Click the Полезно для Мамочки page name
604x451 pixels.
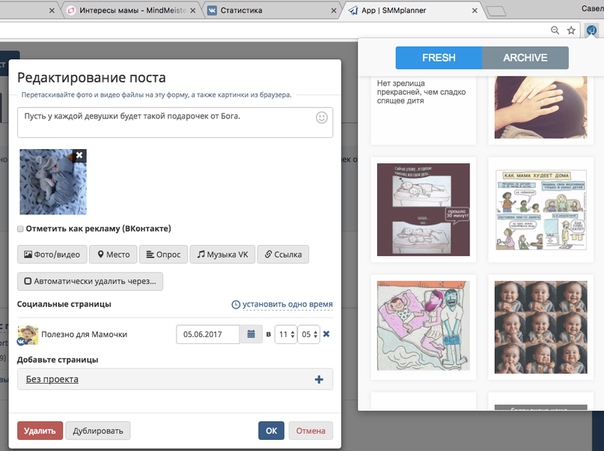coord(84,334)
